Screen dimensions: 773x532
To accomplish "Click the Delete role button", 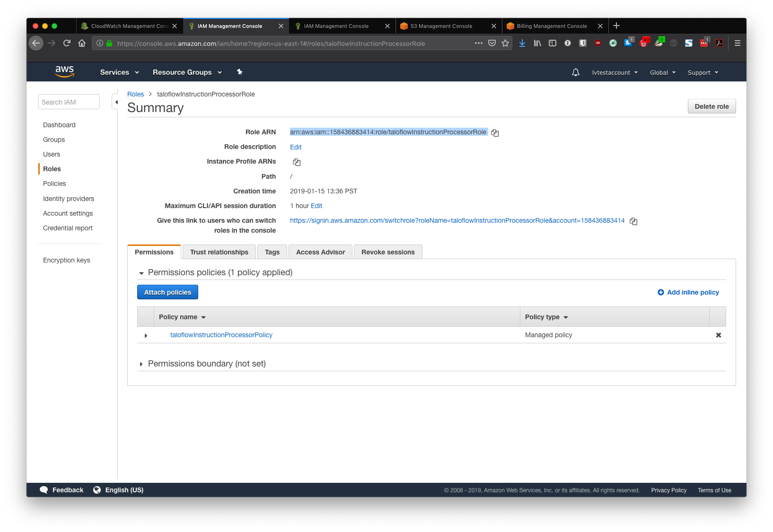I will [x=712, y=106].
